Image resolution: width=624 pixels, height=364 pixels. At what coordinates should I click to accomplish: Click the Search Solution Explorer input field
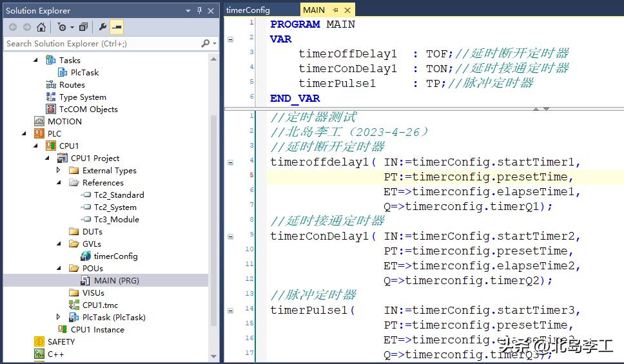[102, 43]
